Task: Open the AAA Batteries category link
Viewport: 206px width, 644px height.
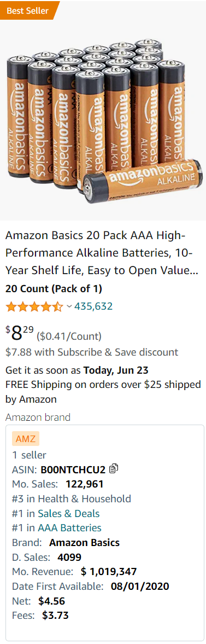Action: point(70,528)
